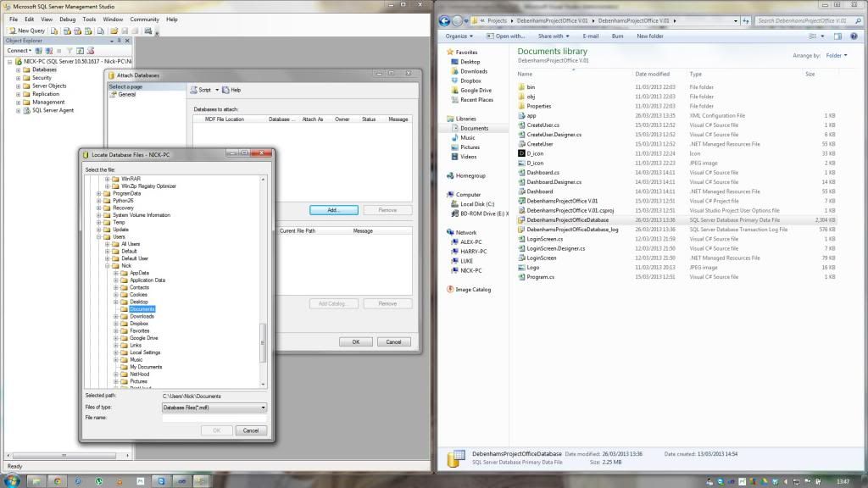
Task: Select the DebenhamsProjectOfficeDatabase_log file icon
Action: 521,230
